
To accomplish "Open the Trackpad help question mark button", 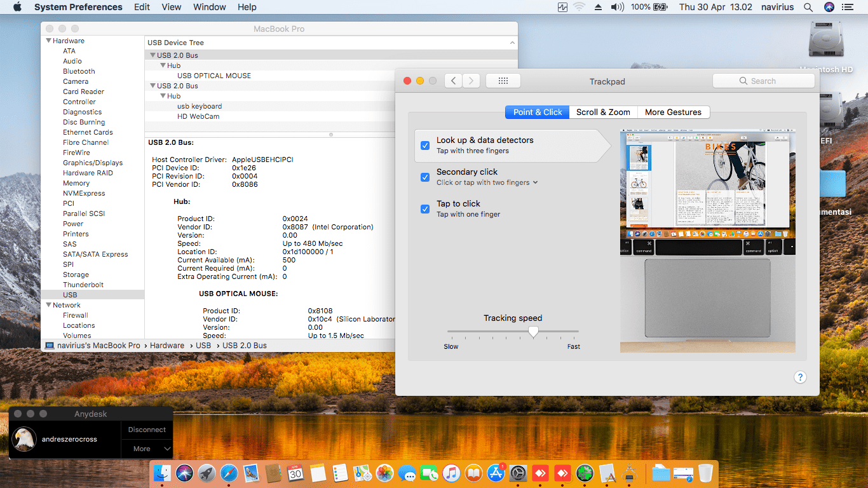I will point(800,377).
